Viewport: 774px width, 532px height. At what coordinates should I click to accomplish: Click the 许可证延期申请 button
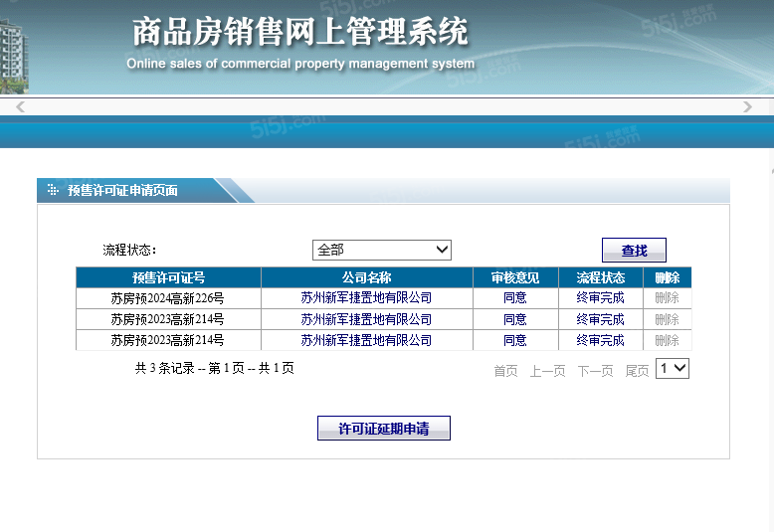tap(384, 429)
